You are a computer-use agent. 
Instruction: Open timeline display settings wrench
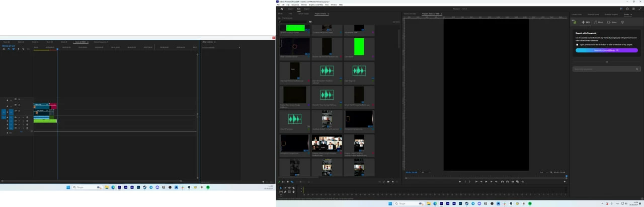pyautogui.click(x=23, y=49)
